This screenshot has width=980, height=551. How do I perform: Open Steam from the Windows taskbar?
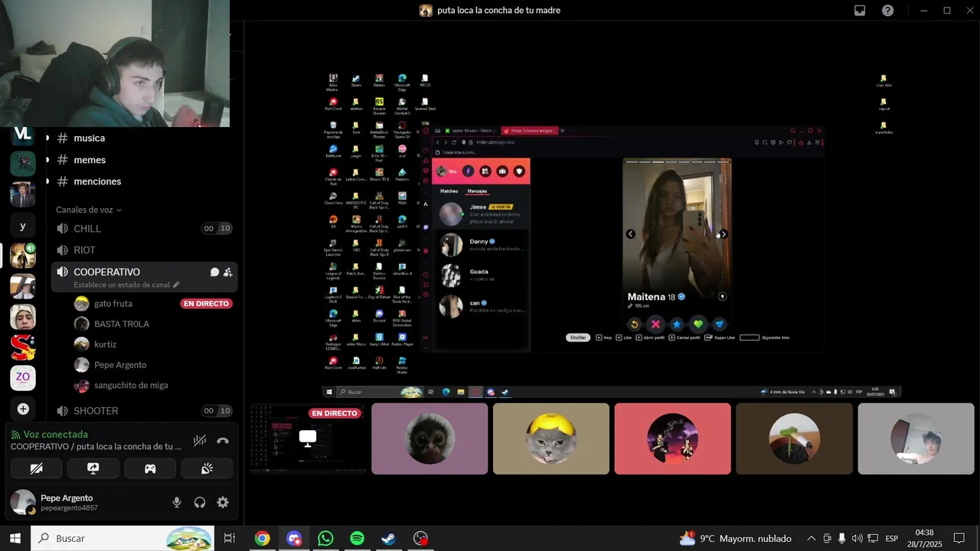click(389, 539)
